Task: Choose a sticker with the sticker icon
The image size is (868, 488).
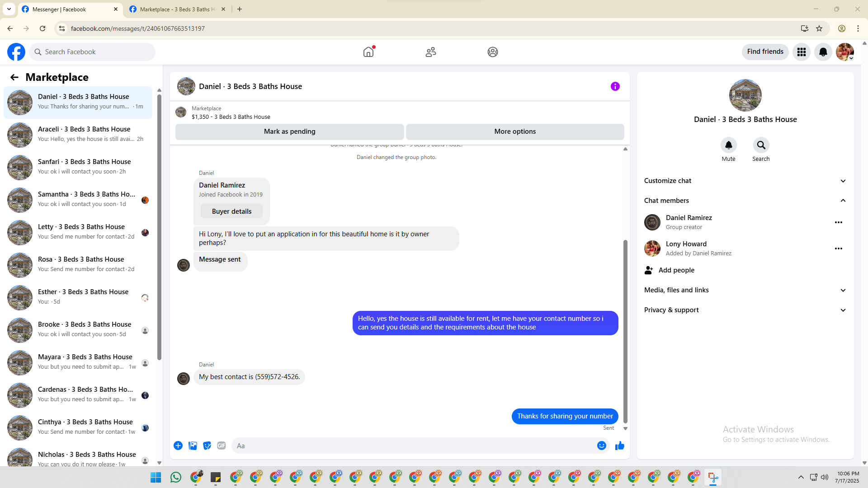Action: (207, 446)
